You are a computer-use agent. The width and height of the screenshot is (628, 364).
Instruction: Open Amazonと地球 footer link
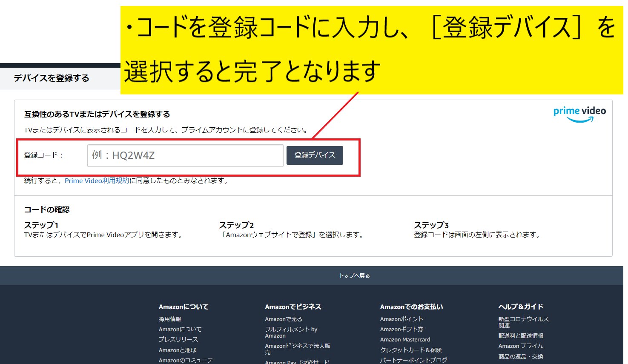coord(178,350)
